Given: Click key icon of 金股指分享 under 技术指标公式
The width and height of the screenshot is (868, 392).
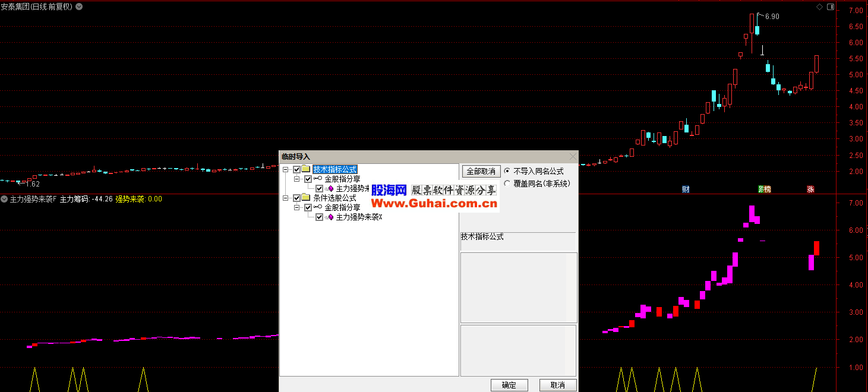Looking at the screenshot, I should pos(318,179).
